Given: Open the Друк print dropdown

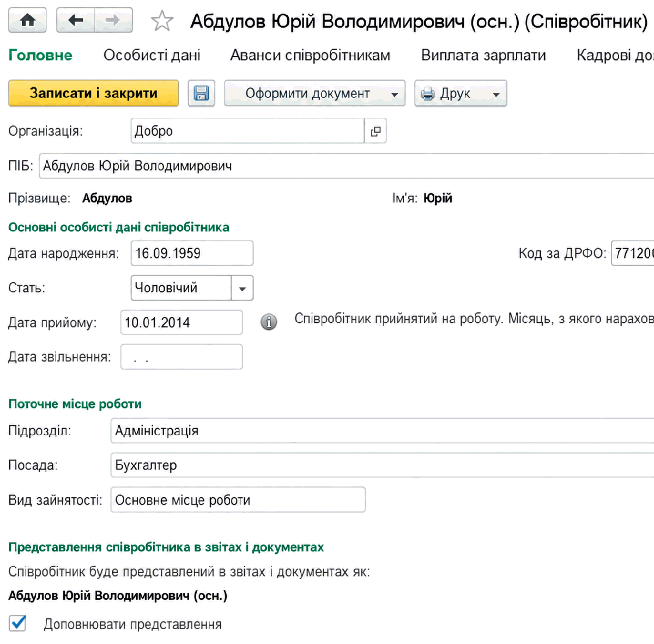Looking at the screenshot, I should click(x=461, y=93).
